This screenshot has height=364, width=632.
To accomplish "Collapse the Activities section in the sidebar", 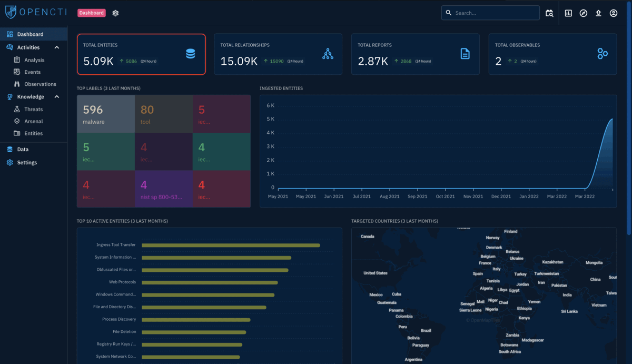I will tap(57, 47).
